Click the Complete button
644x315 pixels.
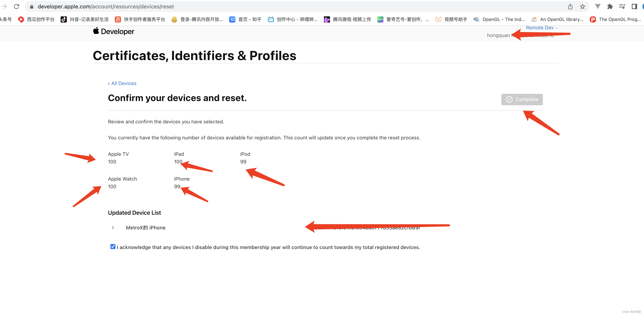pyautogui.click(x=522, y=99)
